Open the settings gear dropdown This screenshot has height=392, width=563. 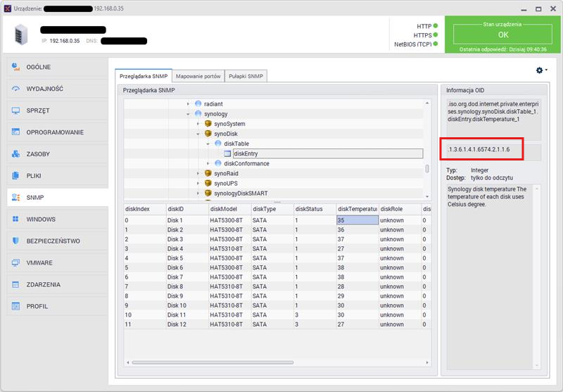click(x=541, y=70)
